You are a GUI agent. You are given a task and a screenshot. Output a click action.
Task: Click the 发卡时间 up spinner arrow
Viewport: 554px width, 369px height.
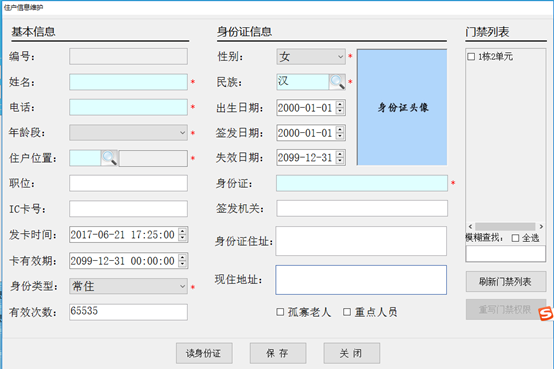click(x=182, y=232)
